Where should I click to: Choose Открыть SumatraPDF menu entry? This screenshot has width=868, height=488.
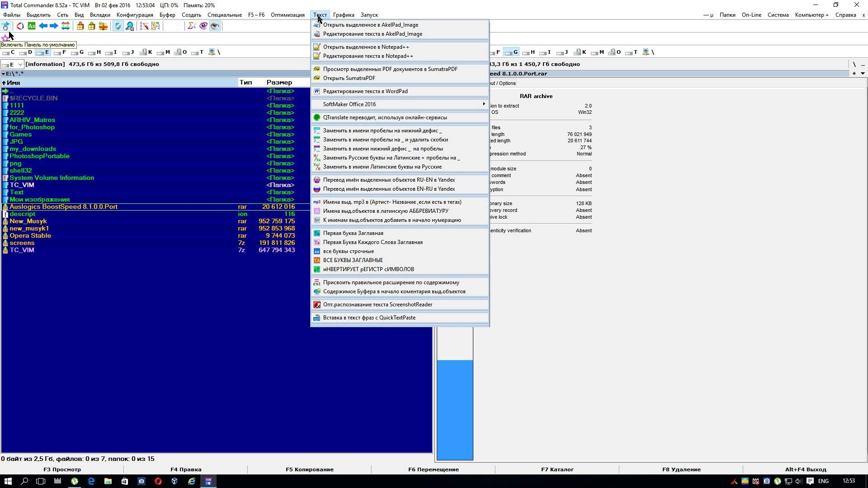coord(400,78)
